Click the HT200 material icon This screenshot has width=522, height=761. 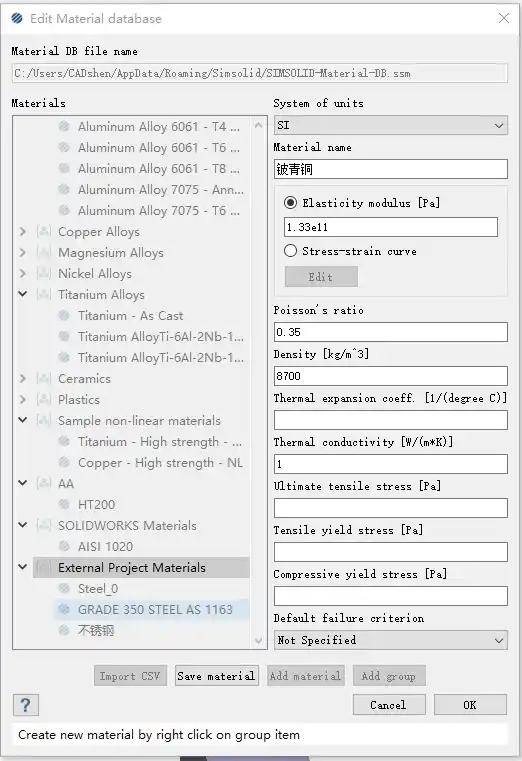(64, 504)
